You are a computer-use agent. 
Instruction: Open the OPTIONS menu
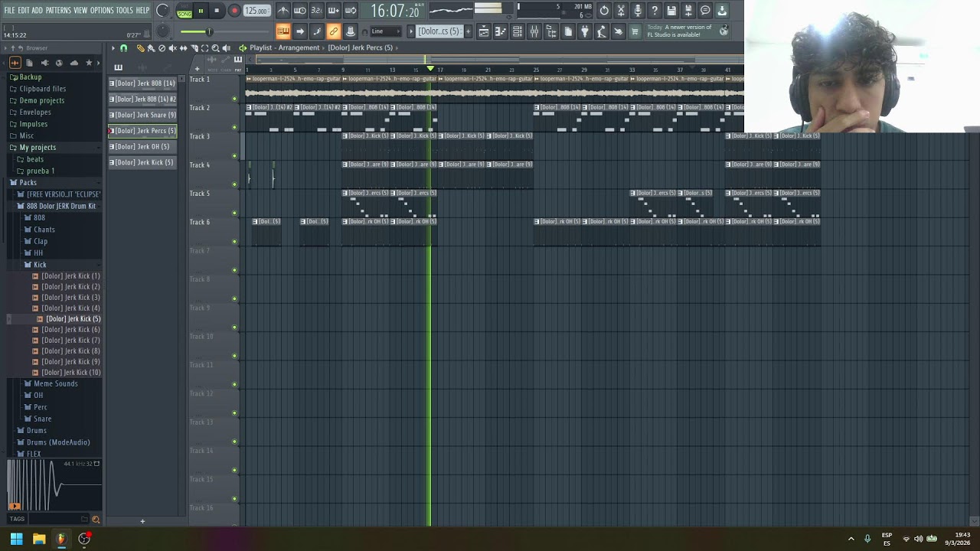pyautogui.click(x=102, y=10)
